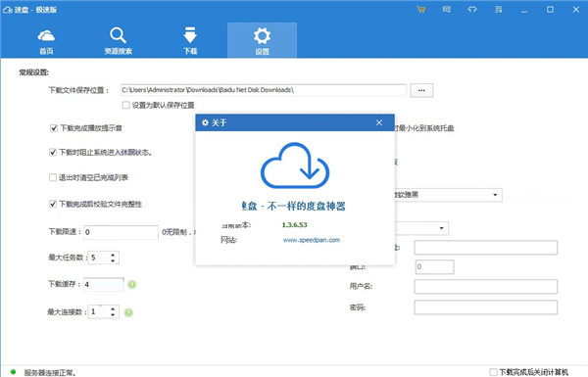Click the 密码 password field
Screen dimensions: 588x377
(486, 307)
